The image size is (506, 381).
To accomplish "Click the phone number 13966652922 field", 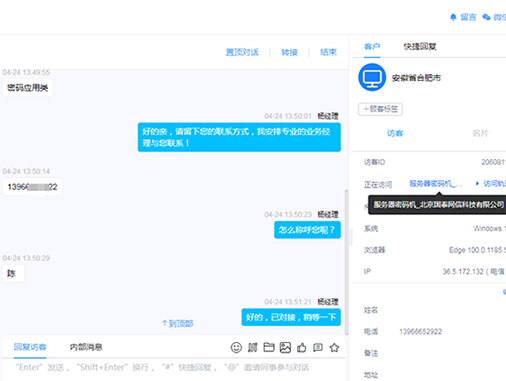I will pyautogui.click(x=421, y=332).
